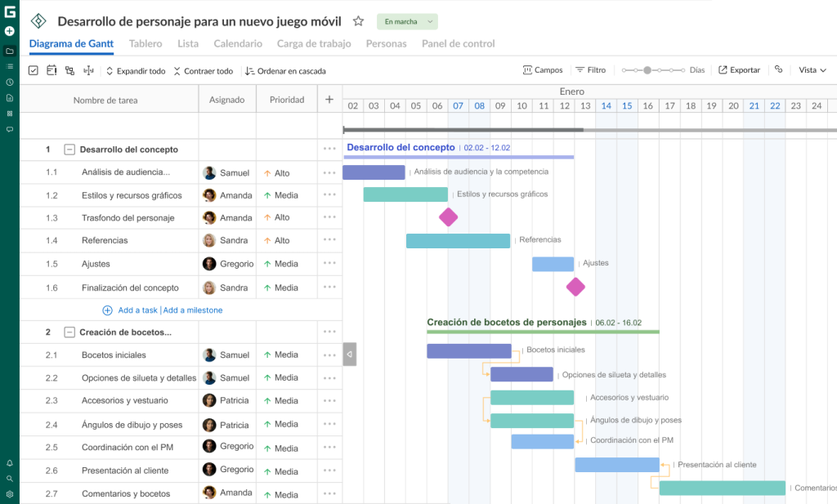Screen dimensions: 837x504
Task: Click the critical path toolbar icon
Action: [x=88, y=70]
